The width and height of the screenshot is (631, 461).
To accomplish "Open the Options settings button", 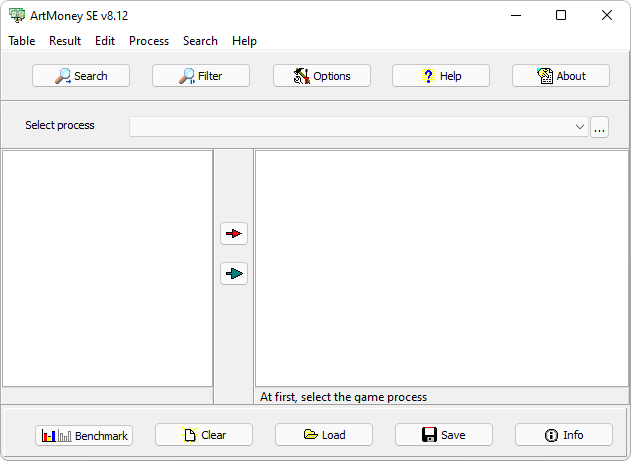I will pyautogui.click(x=322, y=76).
